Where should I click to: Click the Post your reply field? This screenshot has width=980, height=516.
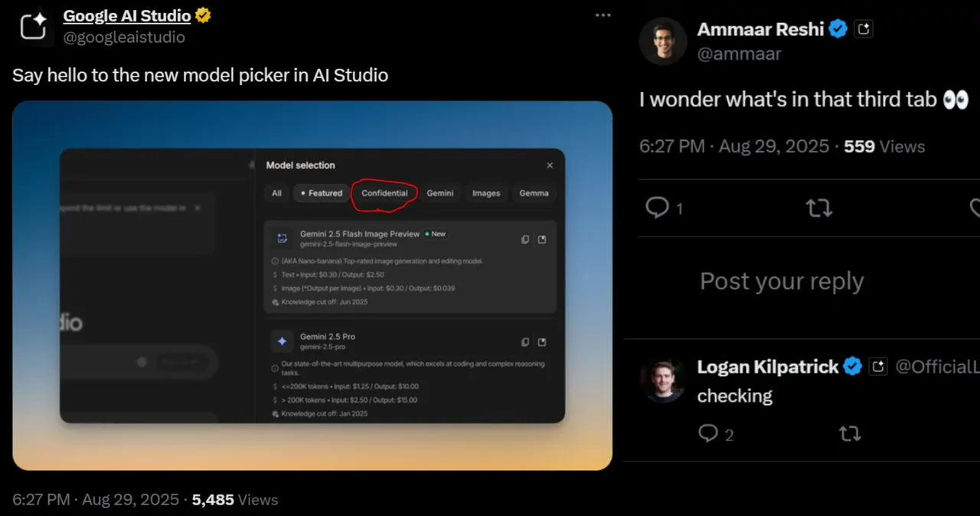point(782,282)
